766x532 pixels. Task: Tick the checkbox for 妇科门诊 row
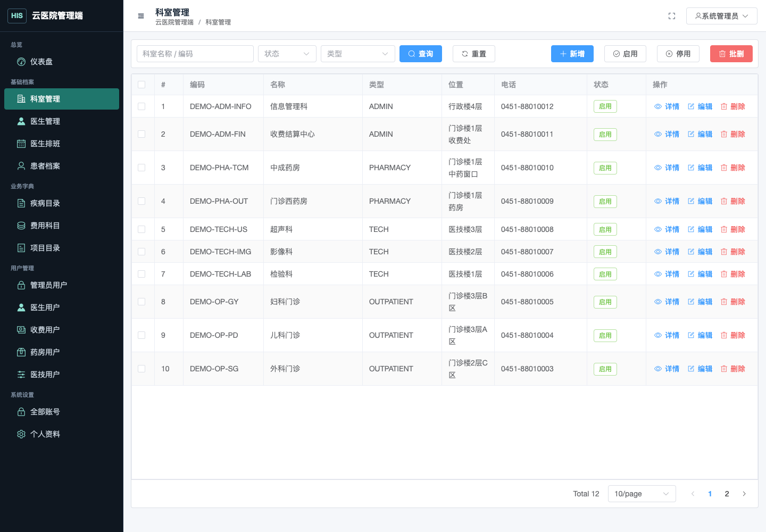click(141, 302)
